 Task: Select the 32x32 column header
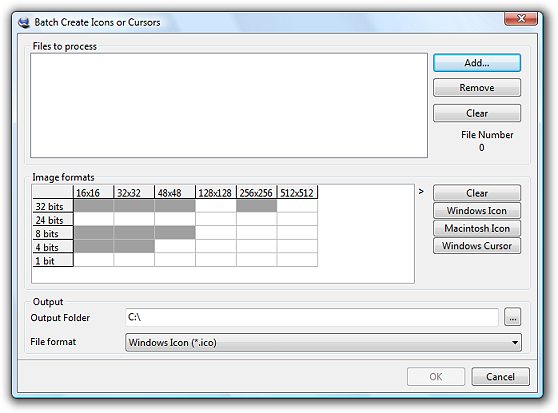(x=134, y=192)
